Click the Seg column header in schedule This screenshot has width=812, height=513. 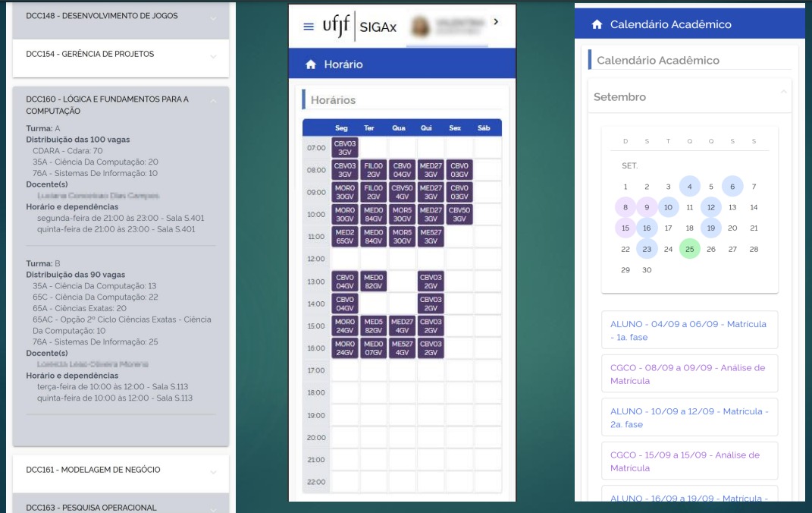[344, 128]
